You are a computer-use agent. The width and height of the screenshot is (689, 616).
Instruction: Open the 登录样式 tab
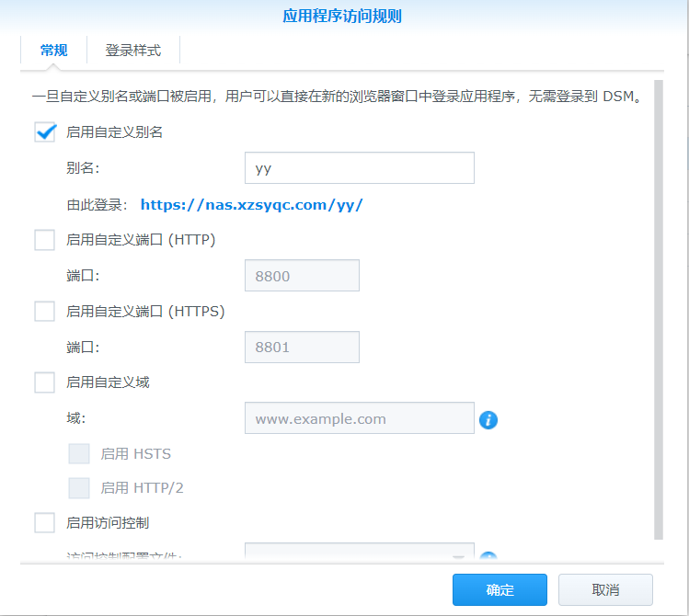133,51
